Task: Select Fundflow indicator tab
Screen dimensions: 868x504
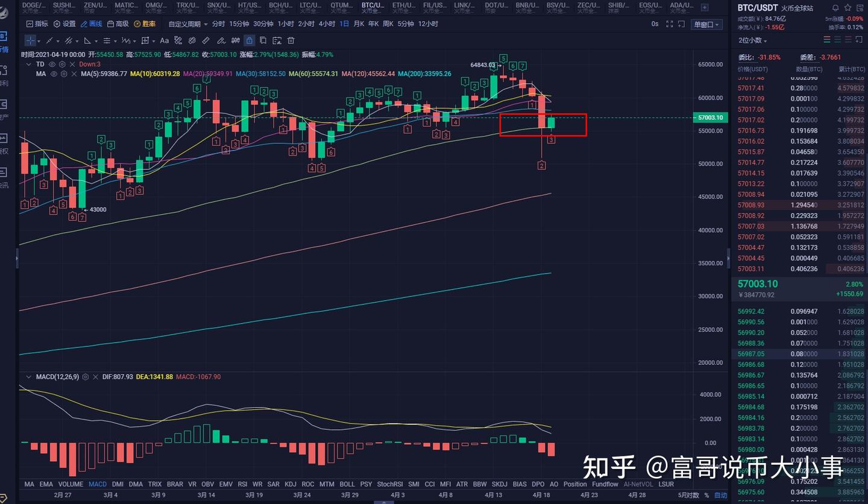Action: pos(605,484)
